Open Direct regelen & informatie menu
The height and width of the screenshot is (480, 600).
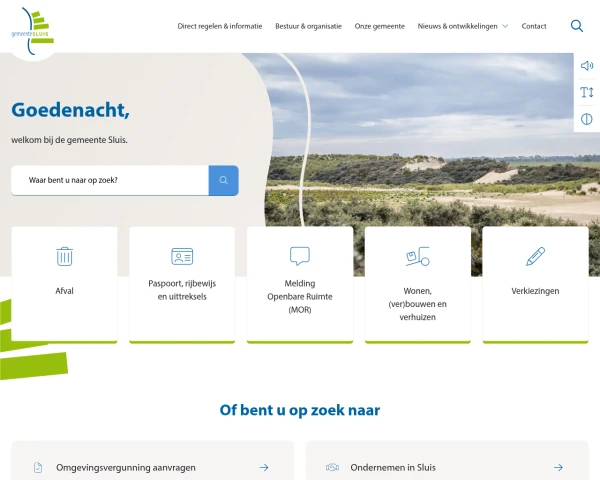220,26
